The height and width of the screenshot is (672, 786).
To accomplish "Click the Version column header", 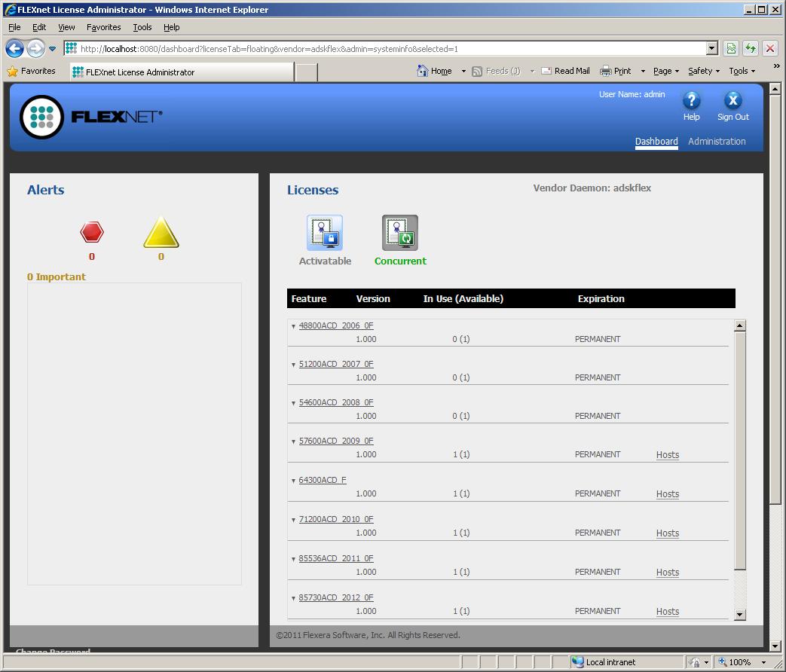I will pos(373,298).
